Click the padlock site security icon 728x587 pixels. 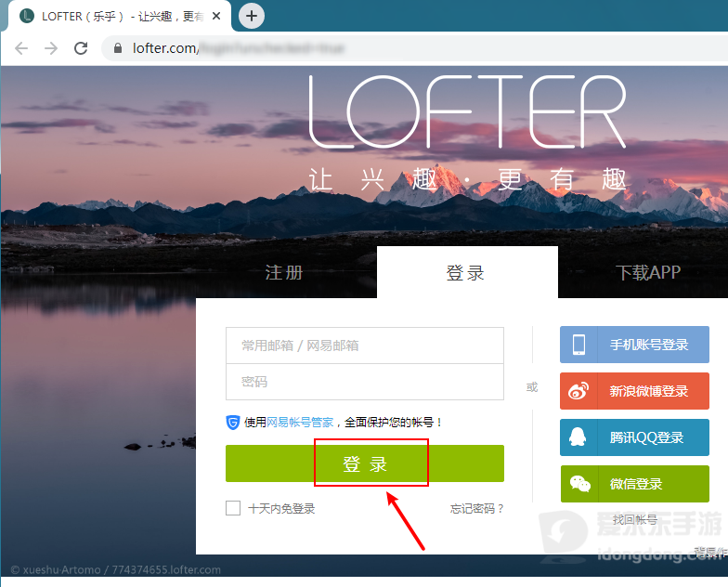pos(118,48)
